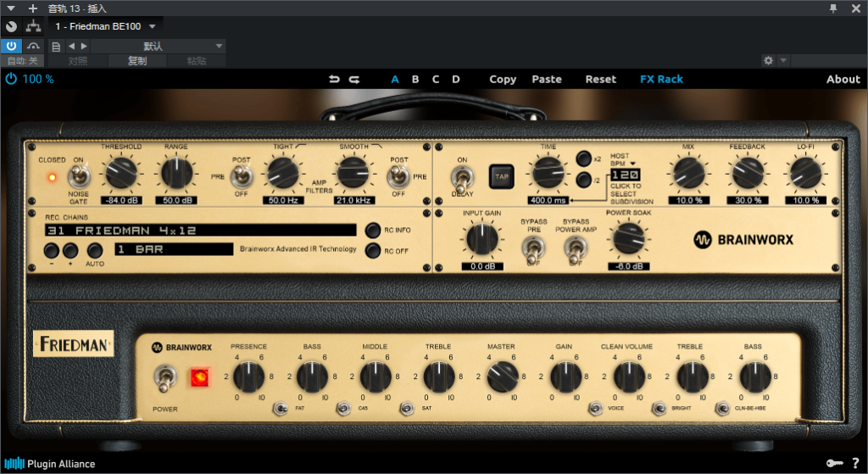Image resolution: width=868 pixels, height=474 pixels.
Task: Click the Reset button
Action: coord(601,79)
